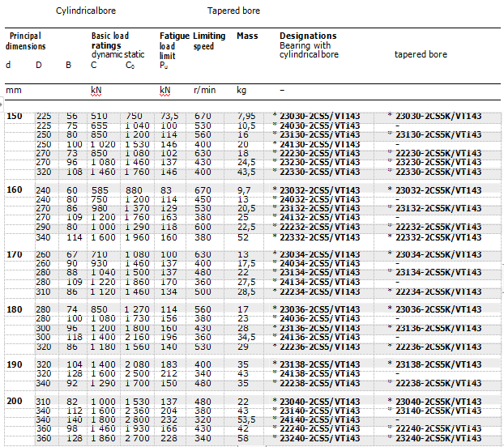This screenshot has height=447, width=504.
Task: Click the Tapered bore heading at top center
Action: pyautogui.click(x=233, y=11)
